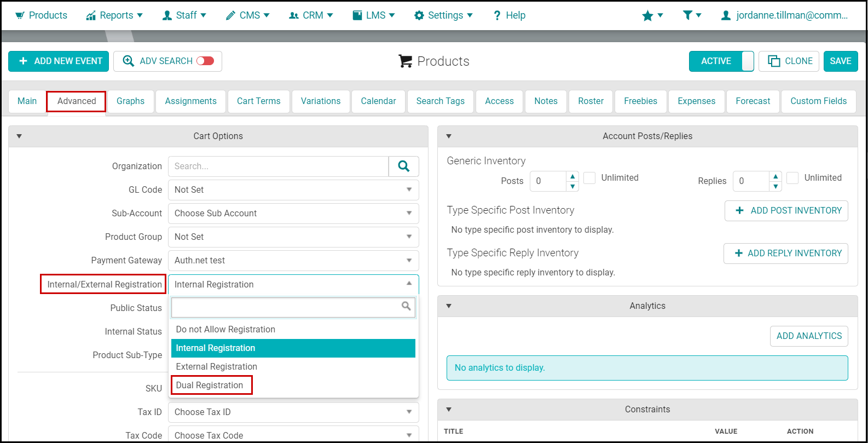The image size is (868, 443).
Task: Toggle the Adv Search switch
Action: click(205, 61)
